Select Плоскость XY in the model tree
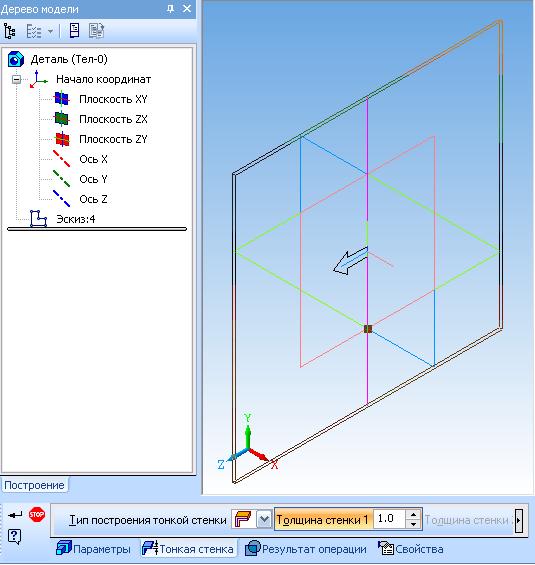The width and height of the screenshot is (535, 565). tap(113, 99)
